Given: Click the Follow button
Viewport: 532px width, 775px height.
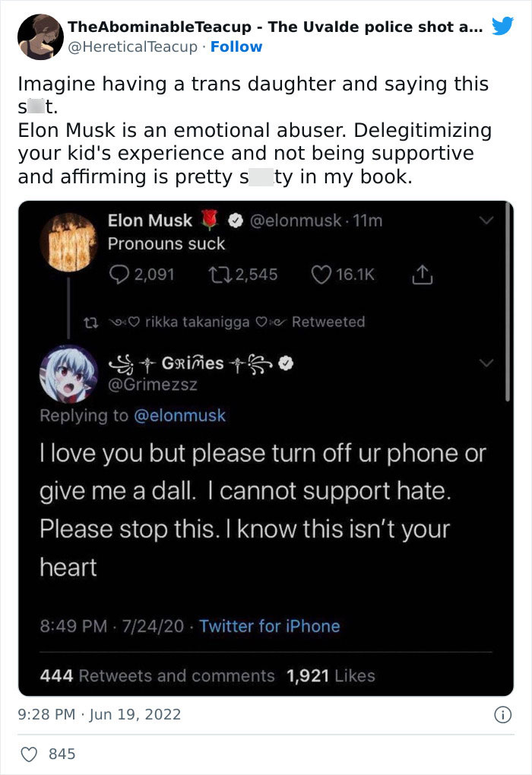Looking at the screenshot, I should tap(237, 46).
